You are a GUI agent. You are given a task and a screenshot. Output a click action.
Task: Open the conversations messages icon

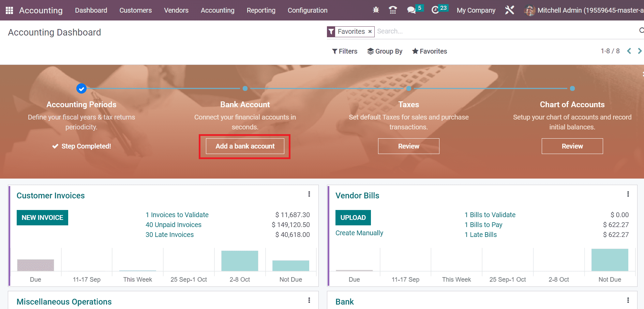pyautogui.click(x=411, y=10)
